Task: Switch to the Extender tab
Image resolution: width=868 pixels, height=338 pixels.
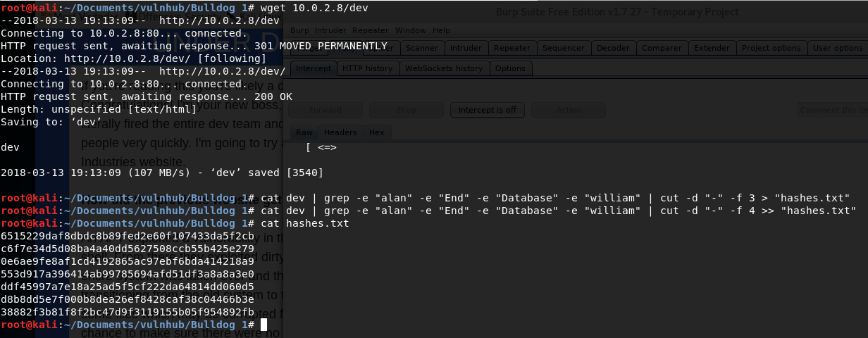Action: click(712, 48)
